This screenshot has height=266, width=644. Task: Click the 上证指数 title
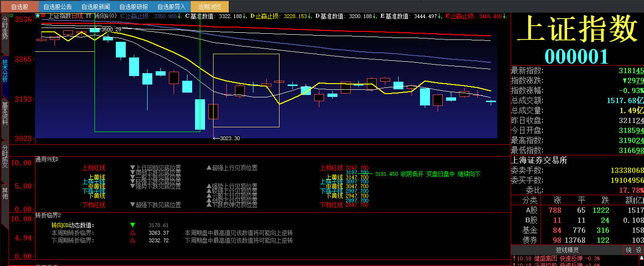(x=577, y=29)
